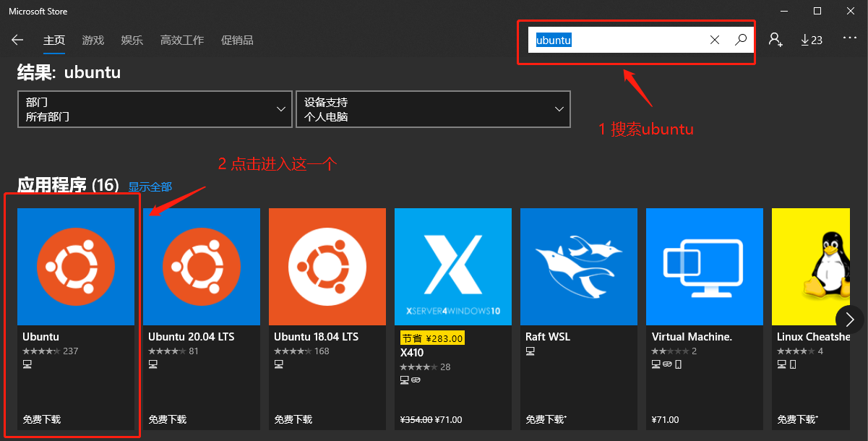
Task: Switch to the 娱乐 tab
Action: tap(132, 40)
